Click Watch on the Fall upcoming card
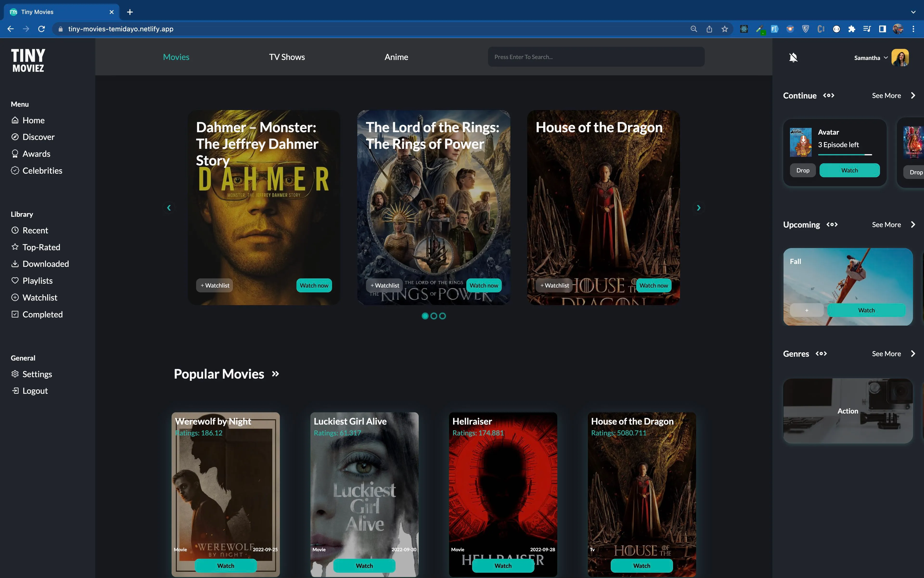The image size is (924, 578). point(866,310)
